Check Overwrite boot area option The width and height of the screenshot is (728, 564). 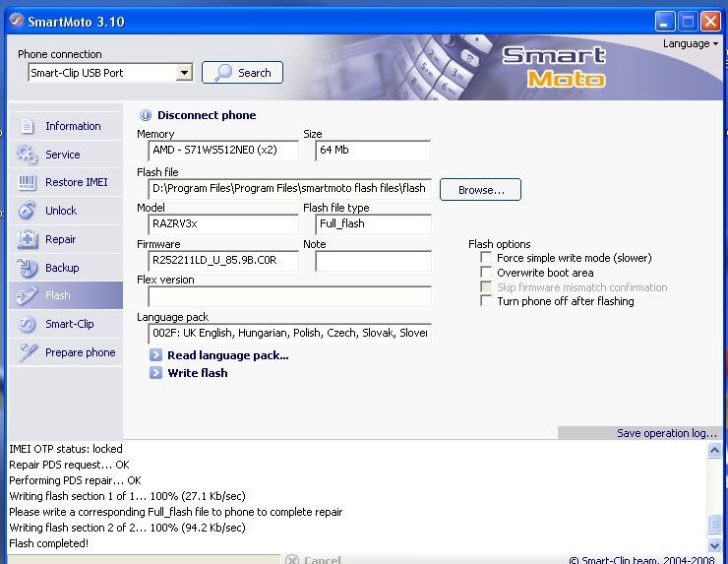coord(486,273)
